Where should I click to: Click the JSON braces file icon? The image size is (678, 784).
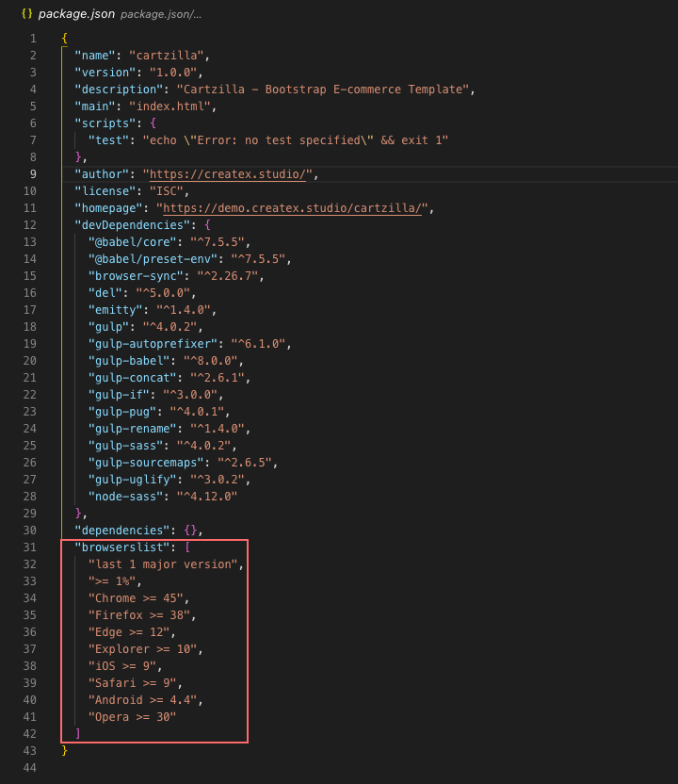[27, 14]
